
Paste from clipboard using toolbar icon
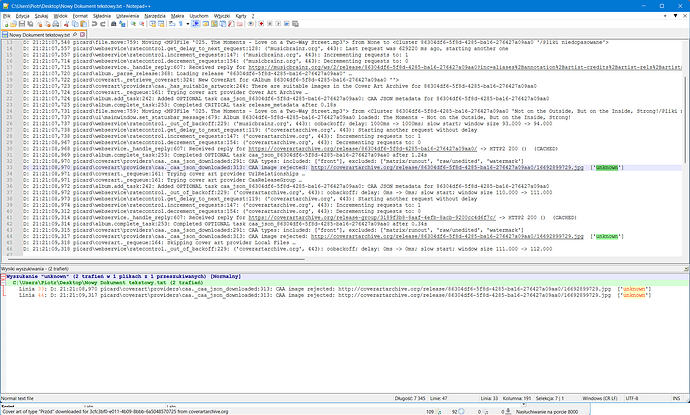coord(83,24)
